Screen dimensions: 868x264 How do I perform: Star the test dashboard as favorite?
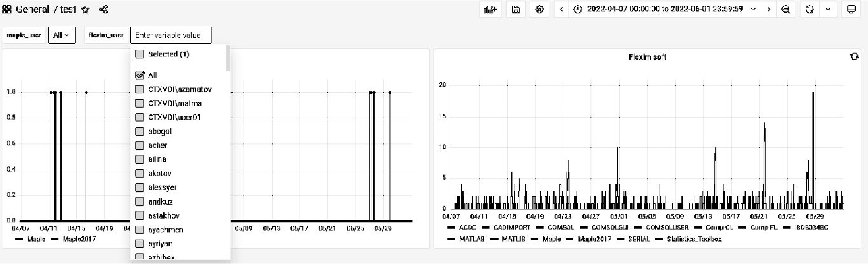(85, 10)
